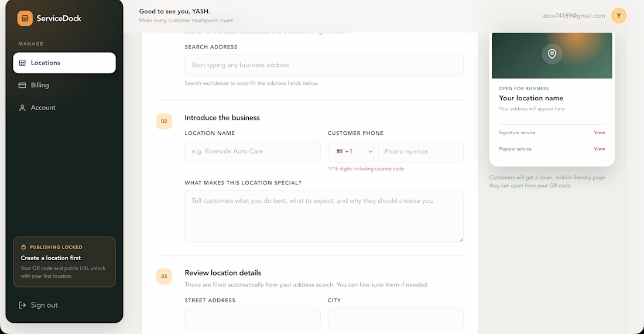The height and width of the screenshot is (334, 644).
Task: Open the Billing menu item
Action: pyautogui.click(x=64, y=85)
